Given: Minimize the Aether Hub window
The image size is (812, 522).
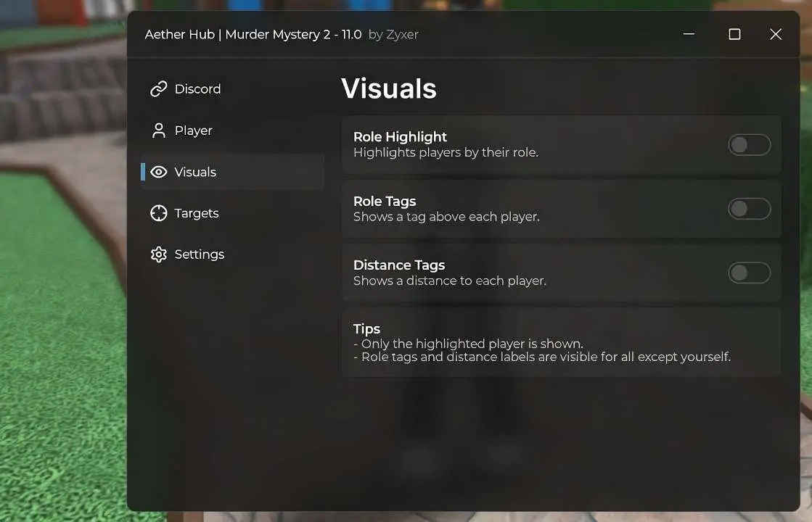Looking at the screenshot, I should pyautogui.click(x=689, y=34).
